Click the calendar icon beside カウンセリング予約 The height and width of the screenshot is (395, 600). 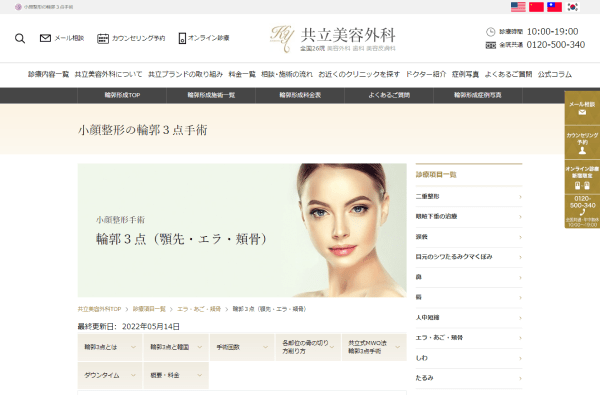tap(103, 38)
